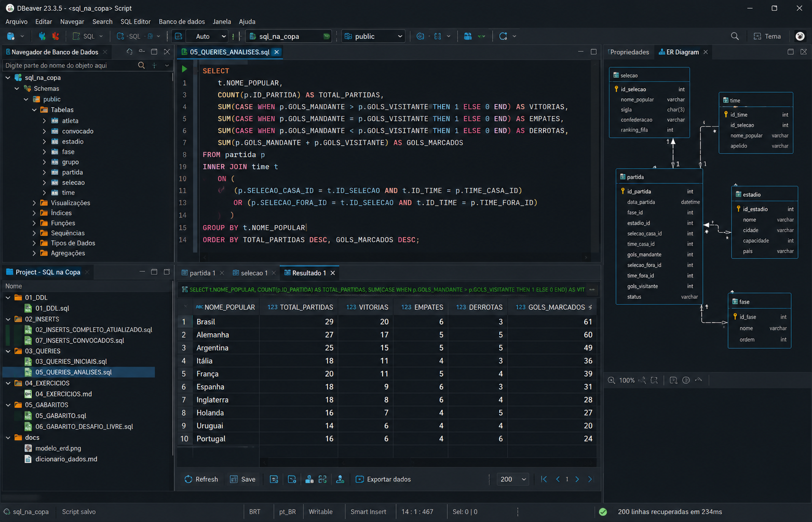Screen dimensions: 812x522
Task: Click the 100% zoom level in ER Diagram
Action: (627, 380)
